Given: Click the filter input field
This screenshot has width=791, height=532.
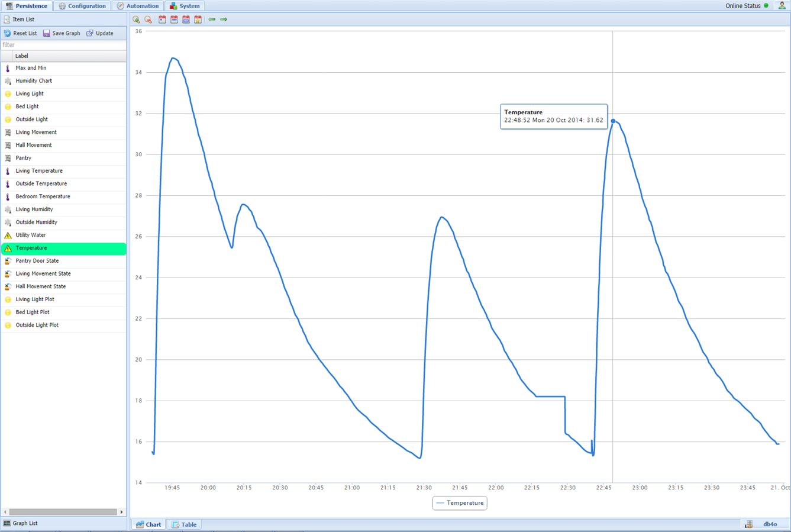Looking at the screenshot, I should tap(63, 45).
